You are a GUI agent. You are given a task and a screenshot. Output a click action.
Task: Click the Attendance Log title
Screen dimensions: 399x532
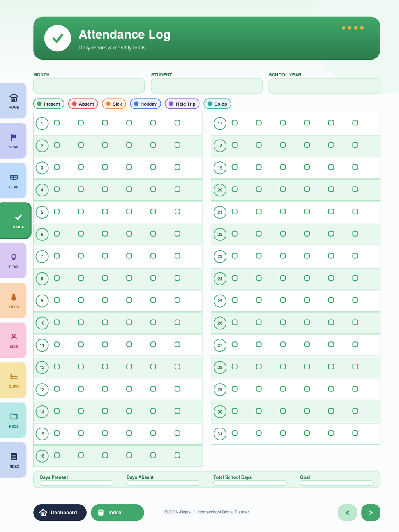pyautogui.click(x=125, y=34)
